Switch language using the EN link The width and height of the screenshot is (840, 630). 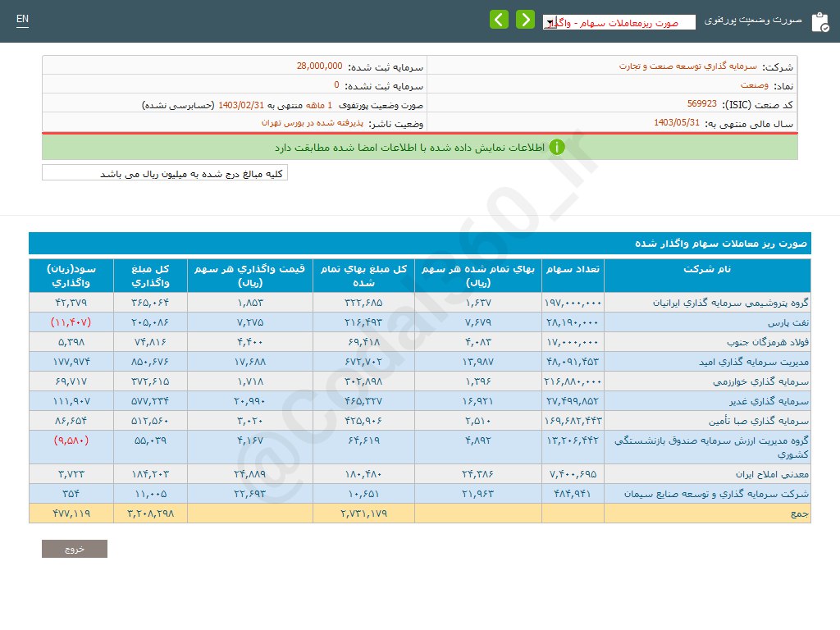click(x=22, y=19)
